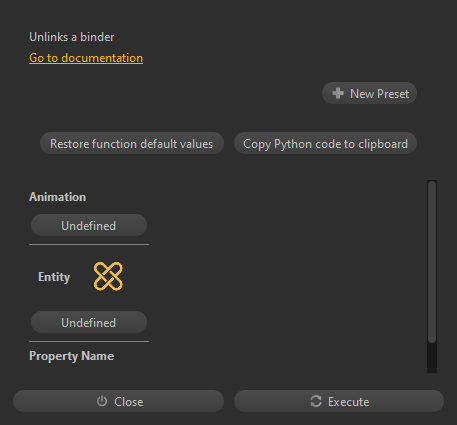Click the Unlinks a binder description text
Screen dimensions: 457x425
tap(72, 37)
